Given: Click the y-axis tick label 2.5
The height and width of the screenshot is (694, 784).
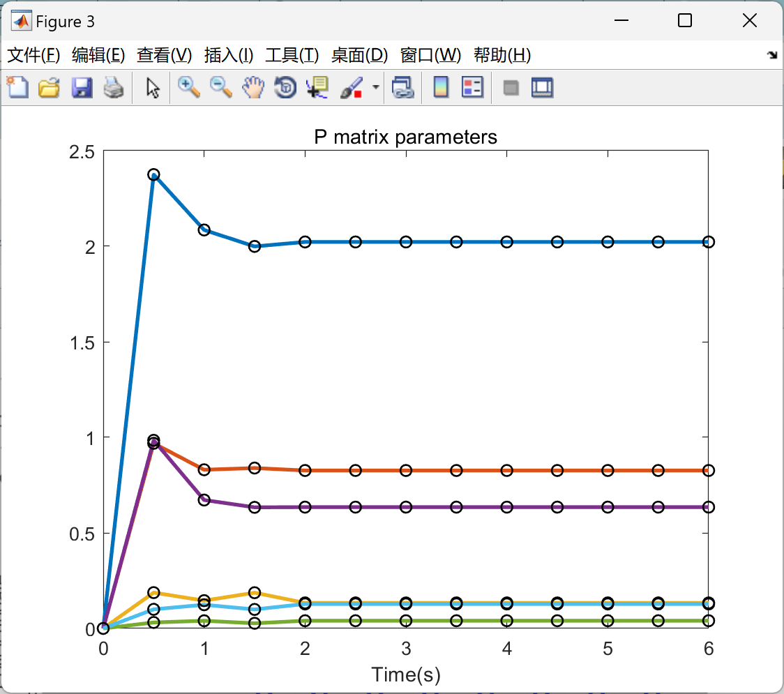Looking at the screenshot, I should [82, 152].
